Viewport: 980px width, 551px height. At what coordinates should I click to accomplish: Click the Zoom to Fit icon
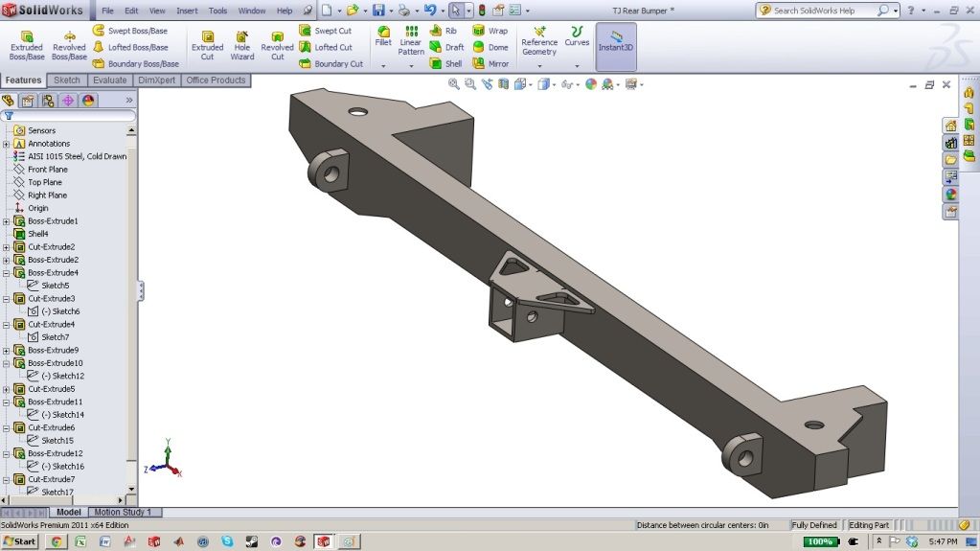pyautogui.click(x=454, y=83)
